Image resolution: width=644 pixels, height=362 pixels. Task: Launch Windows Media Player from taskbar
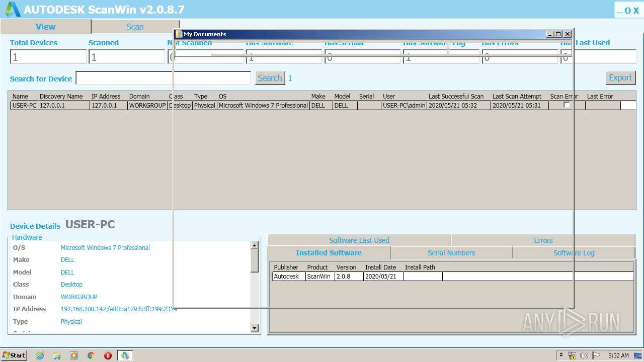pos(74,355)
